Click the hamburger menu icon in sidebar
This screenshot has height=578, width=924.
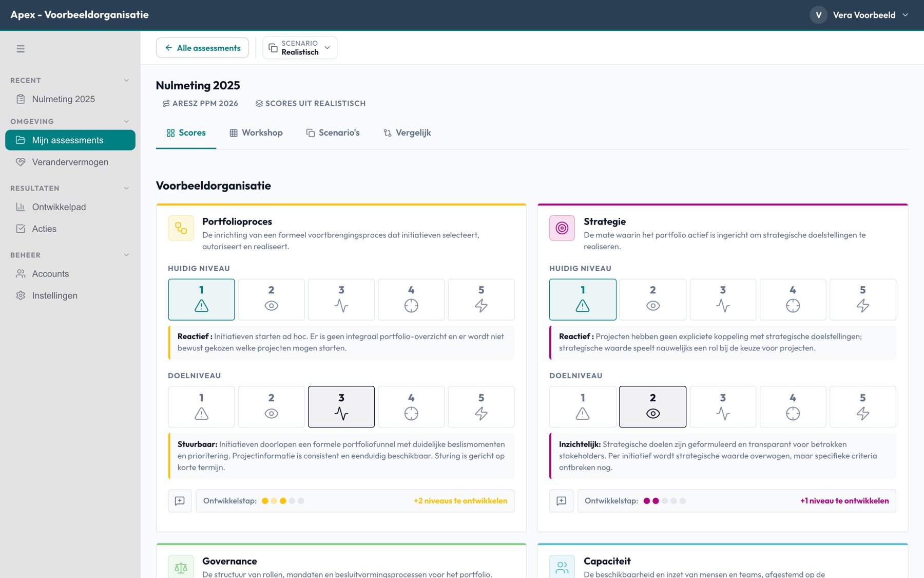tap(21, 49)
